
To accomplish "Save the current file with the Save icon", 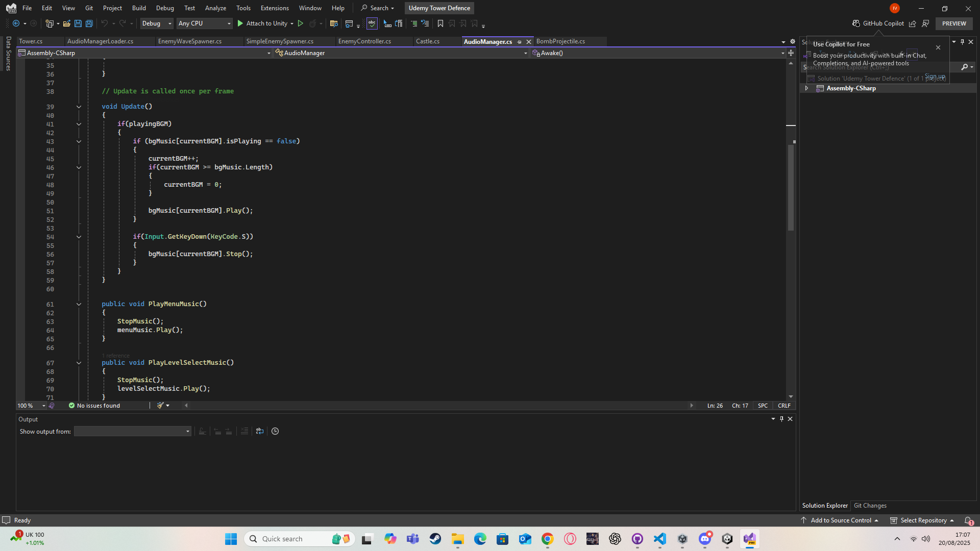I will [x=78, y=23].
